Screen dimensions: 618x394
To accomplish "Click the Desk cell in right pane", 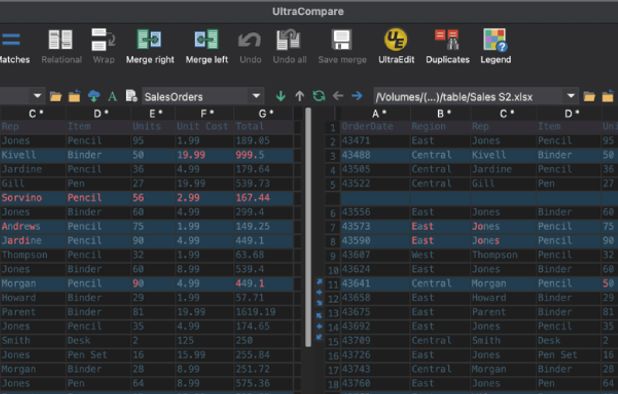I will pyautogui.click(x=569, y=341).
